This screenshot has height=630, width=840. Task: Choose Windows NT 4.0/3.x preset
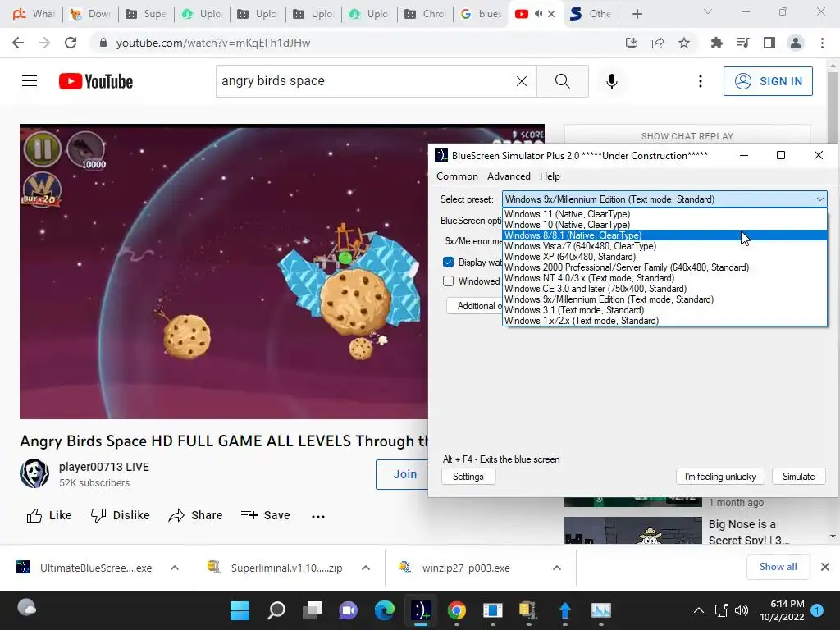pos(664,278)
